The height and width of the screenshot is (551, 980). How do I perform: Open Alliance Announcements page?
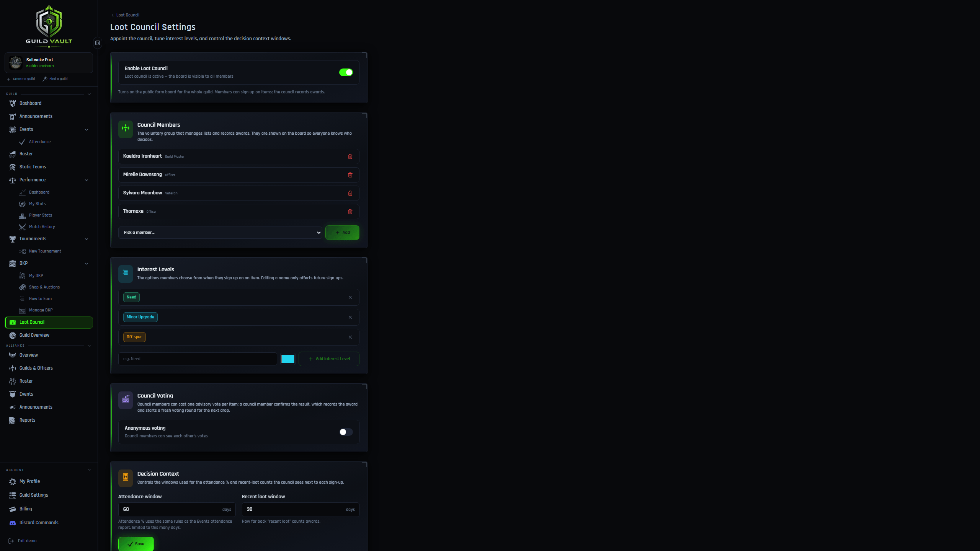pos(49,407)
